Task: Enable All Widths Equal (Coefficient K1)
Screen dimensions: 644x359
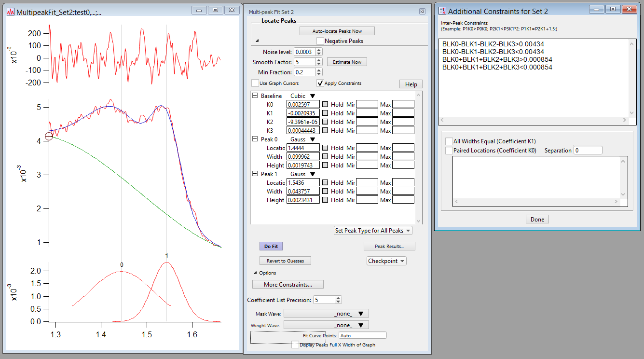Action: 449,141
